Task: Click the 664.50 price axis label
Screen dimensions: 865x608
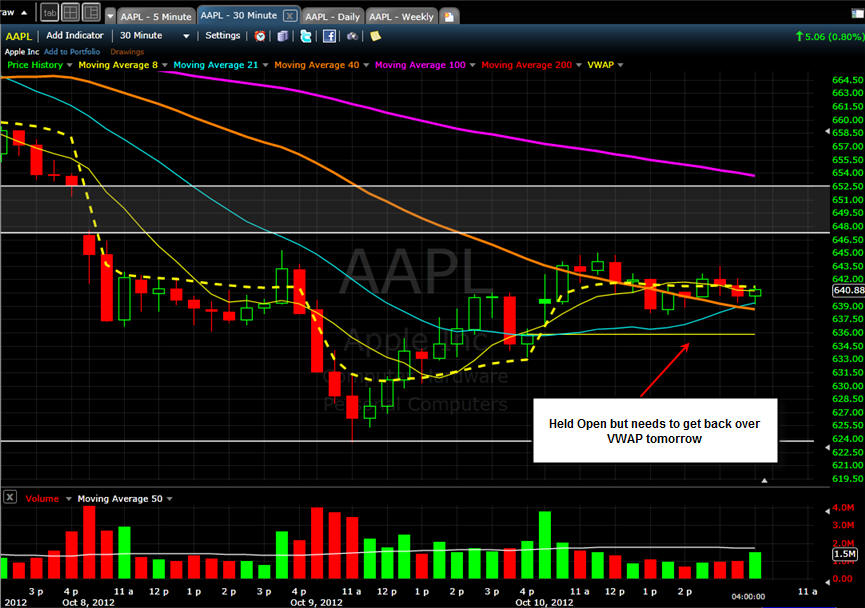Action: [x=847, y=80]
